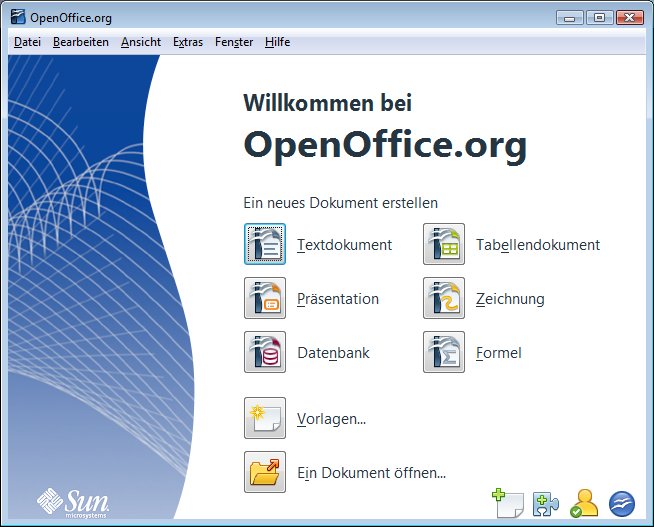Open the Datei menu
The width and height of the screenshot is (654, 527).
[x=28, y=42]
